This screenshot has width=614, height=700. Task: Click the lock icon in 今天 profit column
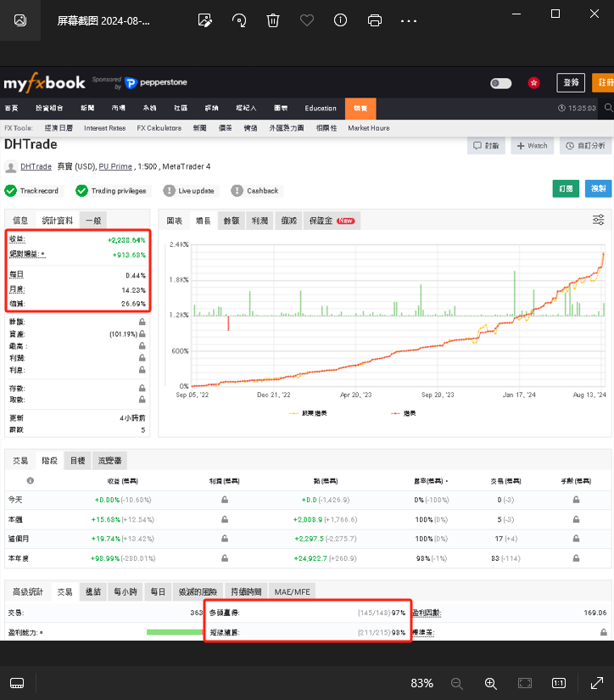tap(225, 500)
